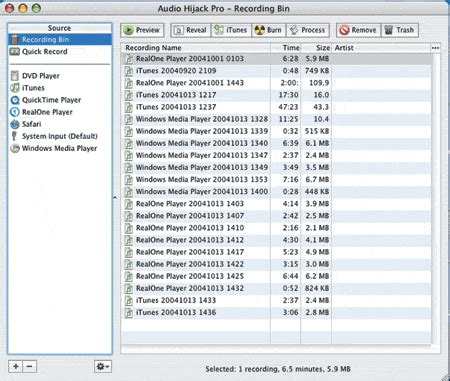Select recording RealOne Player 20041013 1407
The image size is (450, 381).
coord(277,216)
